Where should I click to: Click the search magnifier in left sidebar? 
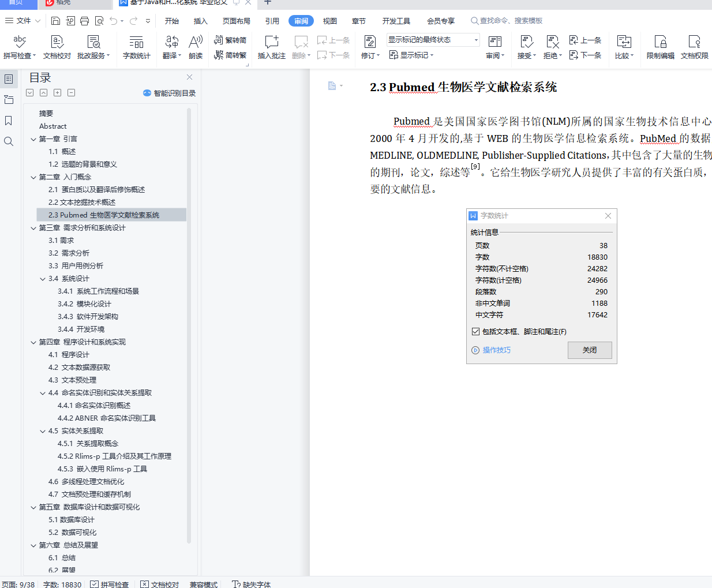9,141
